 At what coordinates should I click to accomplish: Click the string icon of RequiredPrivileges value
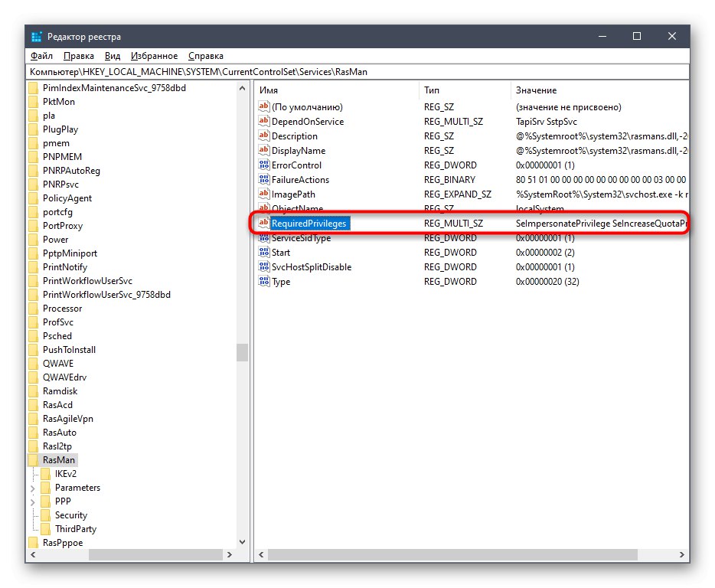point(263,223)
